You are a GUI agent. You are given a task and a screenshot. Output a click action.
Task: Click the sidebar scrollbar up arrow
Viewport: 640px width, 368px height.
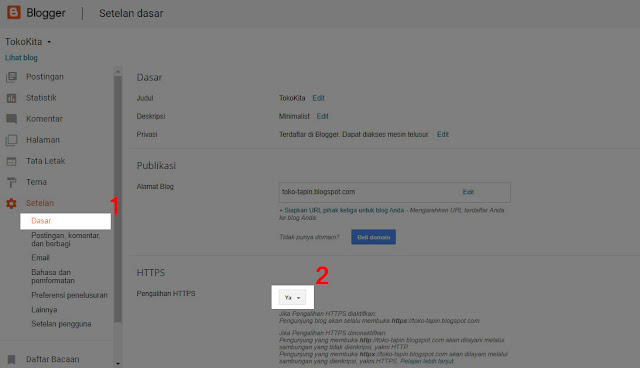tap(118, 71)
